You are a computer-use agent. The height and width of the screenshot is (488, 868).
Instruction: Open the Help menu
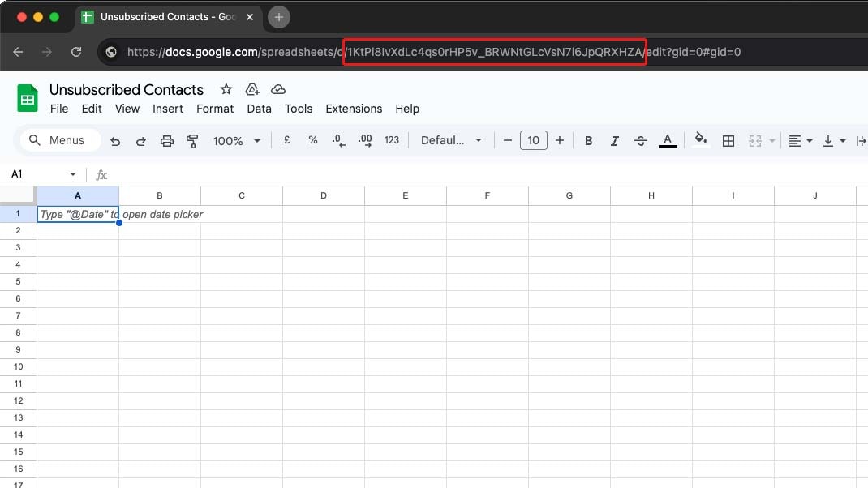407,109
